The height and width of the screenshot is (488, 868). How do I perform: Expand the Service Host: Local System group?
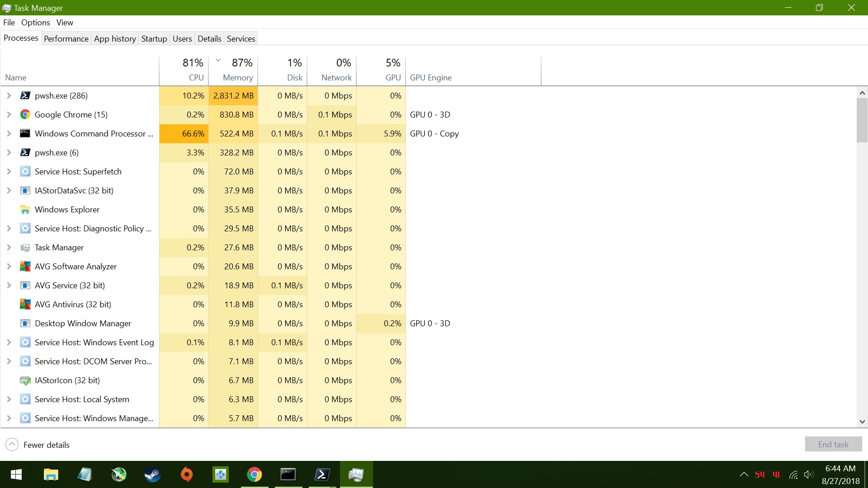[x=9, y=399]
